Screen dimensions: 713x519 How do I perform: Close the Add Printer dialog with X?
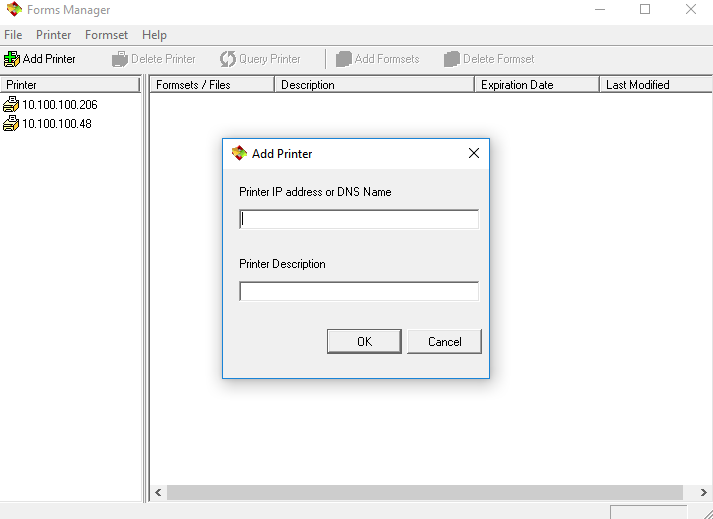click(474, 153)
